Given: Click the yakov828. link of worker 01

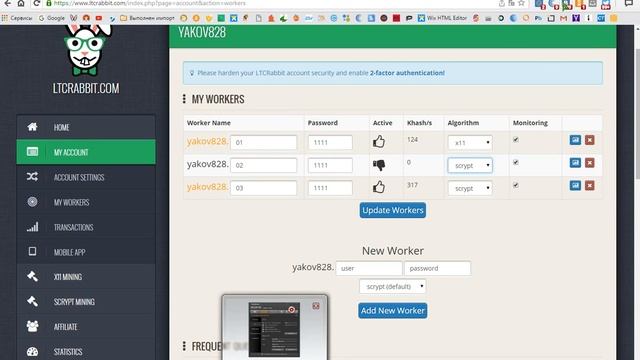Looking at the screenshot, I should tap(207, 141).
